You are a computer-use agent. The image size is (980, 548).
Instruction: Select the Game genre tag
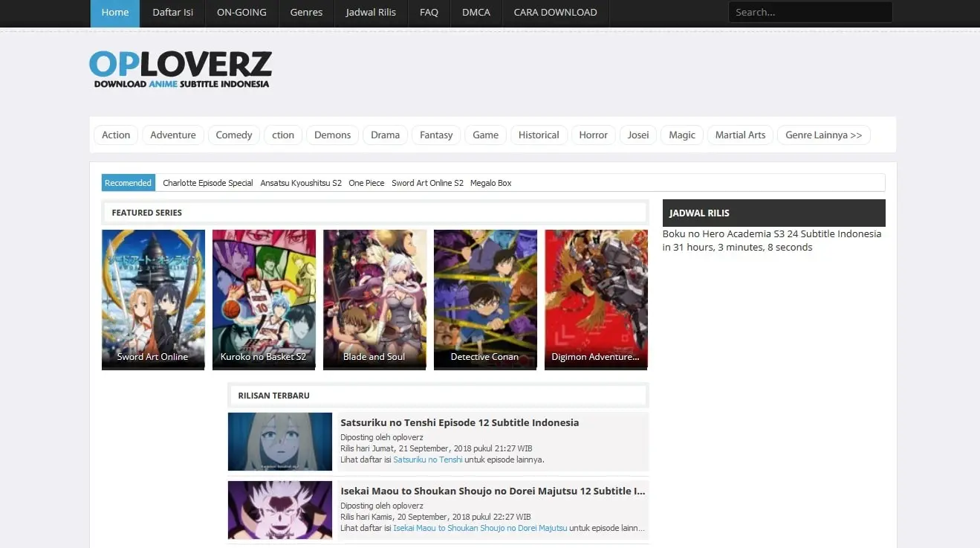[486, 135]
